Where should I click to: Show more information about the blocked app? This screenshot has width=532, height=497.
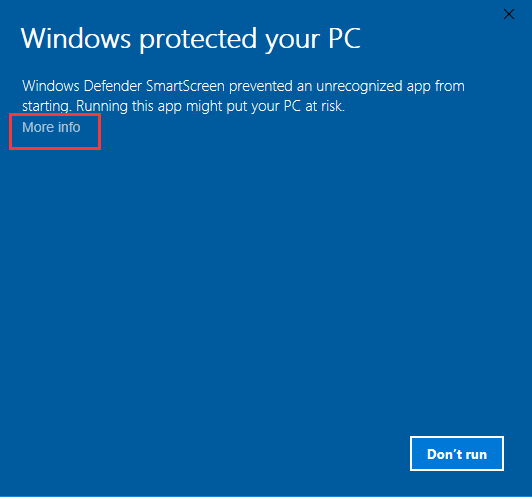(x=51, y=128)
